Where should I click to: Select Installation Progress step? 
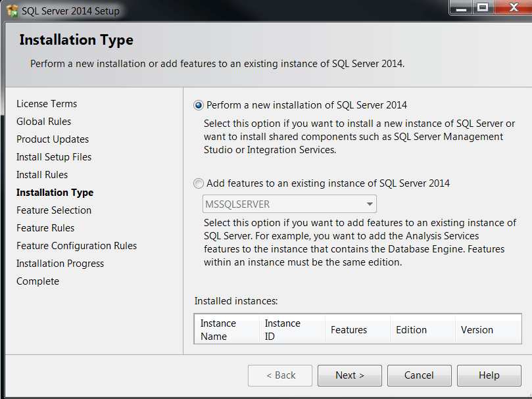[60, 264]
